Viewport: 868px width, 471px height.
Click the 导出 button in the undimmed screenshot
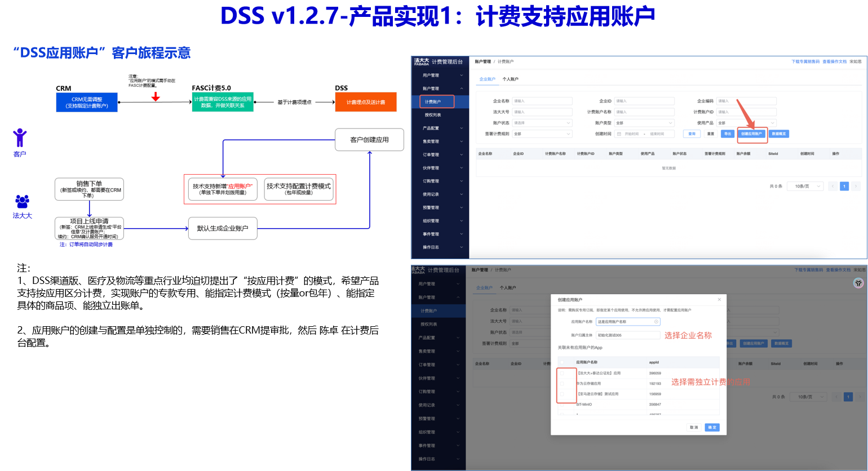(728, 134)
